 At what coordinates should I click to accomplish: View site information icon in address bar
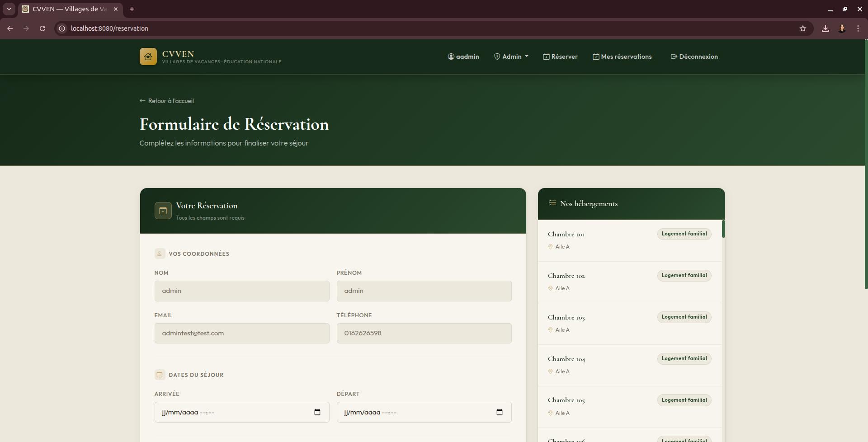pos(62,28)
